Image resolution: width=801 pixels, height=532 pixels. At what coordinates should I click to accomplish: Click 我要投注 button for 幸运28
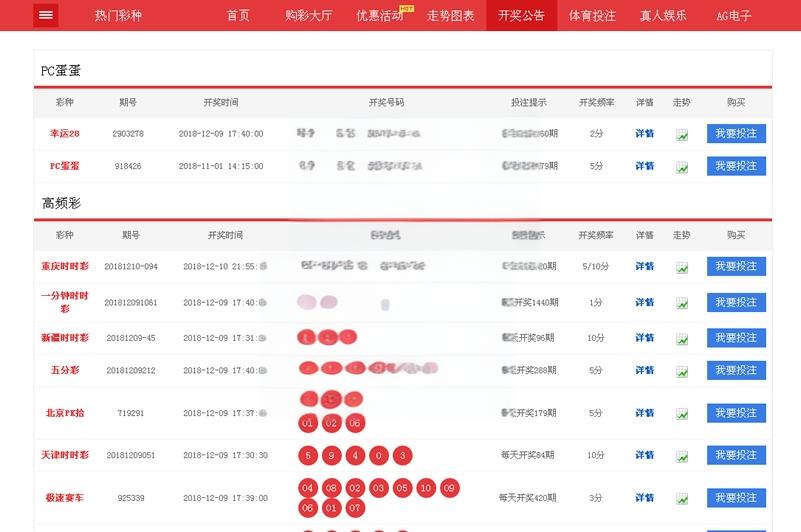click(x=736, y=134)
